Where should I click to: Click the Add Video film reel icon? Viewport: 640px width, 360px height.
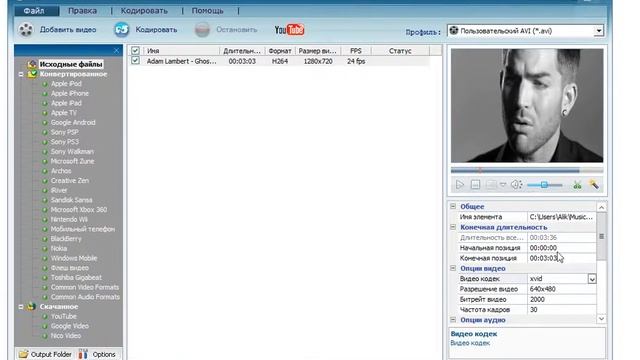(x=26, y=30)
